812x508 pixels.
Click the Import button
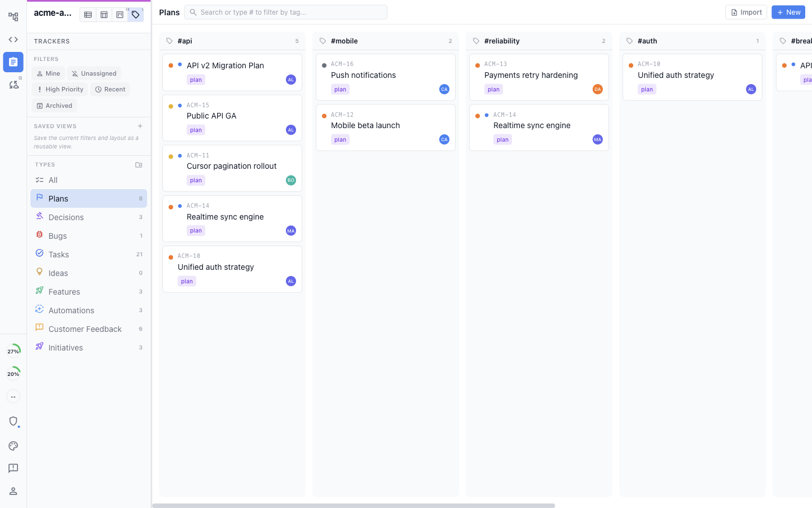[x=746, y=12]
